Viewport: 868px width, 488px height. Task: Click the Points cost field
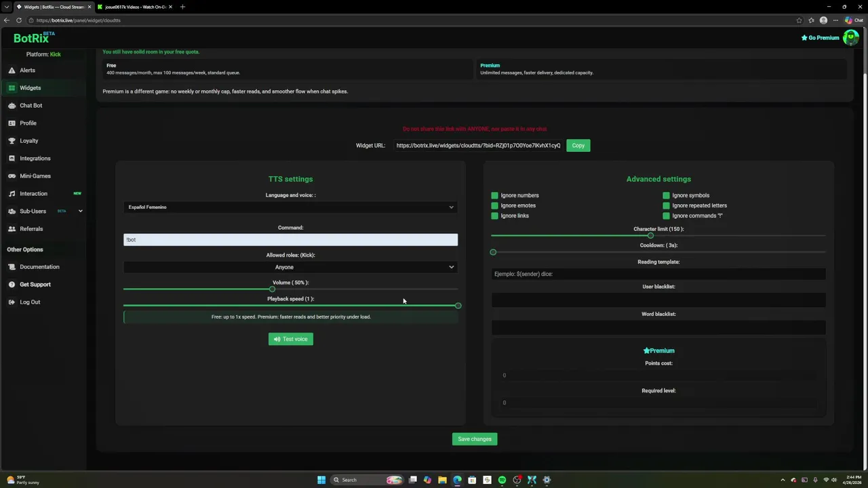(x=658, y=375)
